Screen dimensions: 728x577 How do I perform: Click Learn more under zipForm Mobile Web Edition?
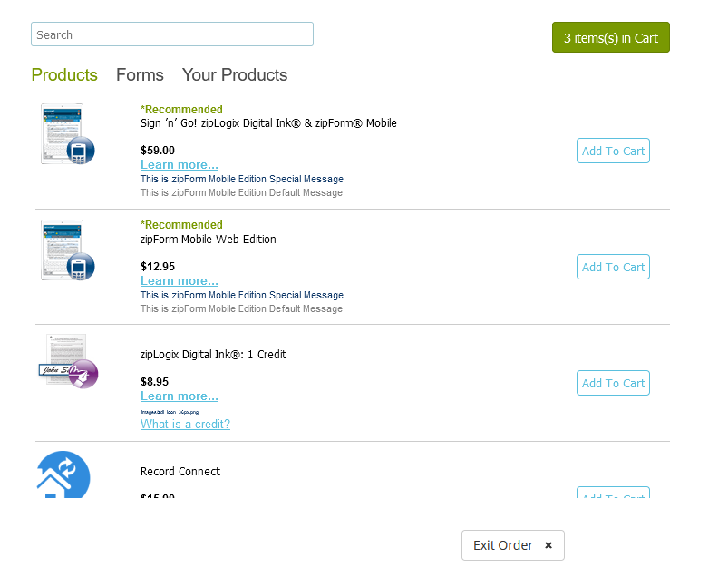(x=179, y=280)
